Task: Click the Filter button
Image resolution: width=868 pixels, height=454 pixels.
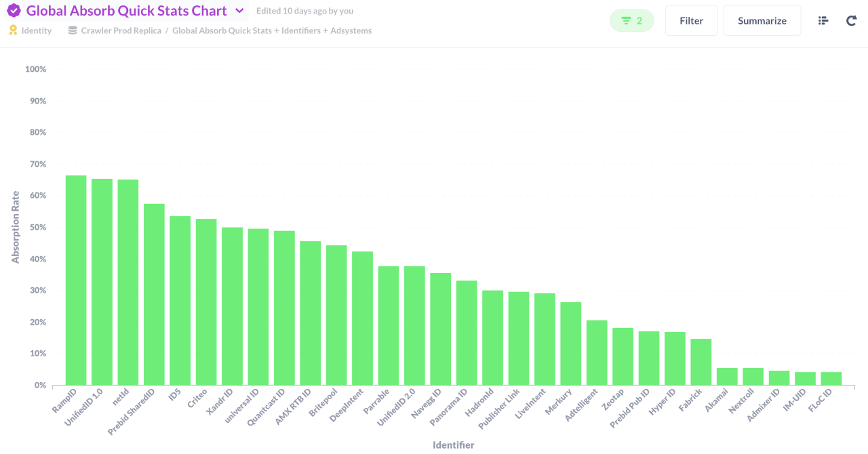Action: [691, 21]
